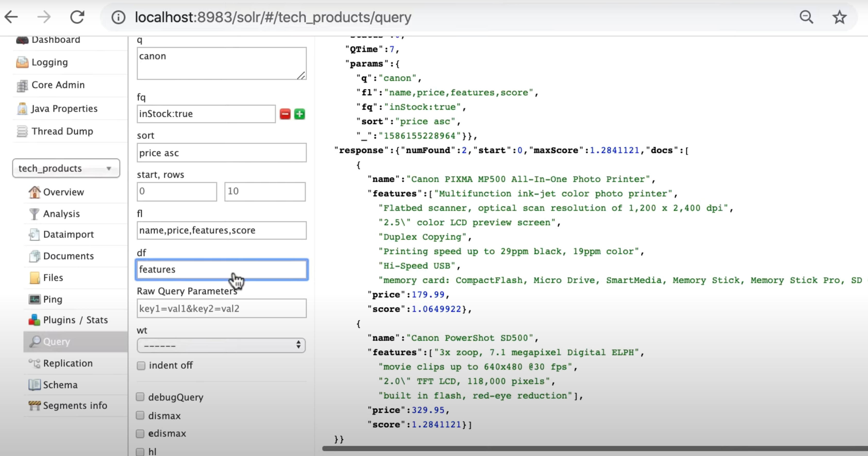Click the green add filter query icon

tap(300, 114)
